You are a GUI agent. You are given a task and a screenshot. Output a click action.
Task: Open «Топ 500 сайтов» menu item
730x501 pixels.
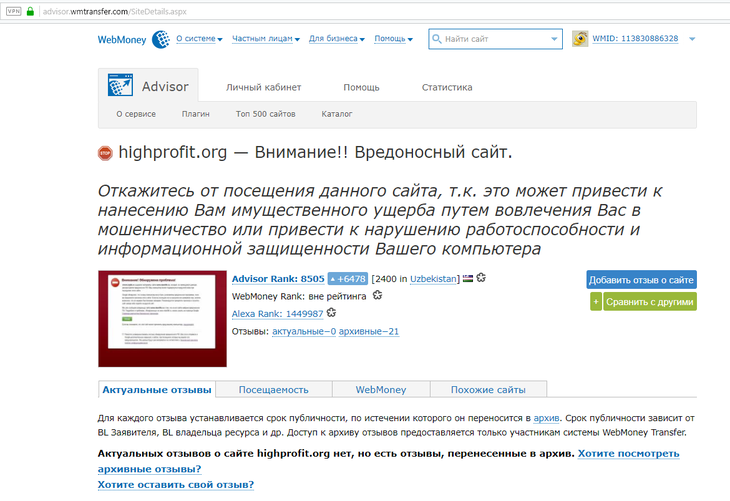click(265, 114)
